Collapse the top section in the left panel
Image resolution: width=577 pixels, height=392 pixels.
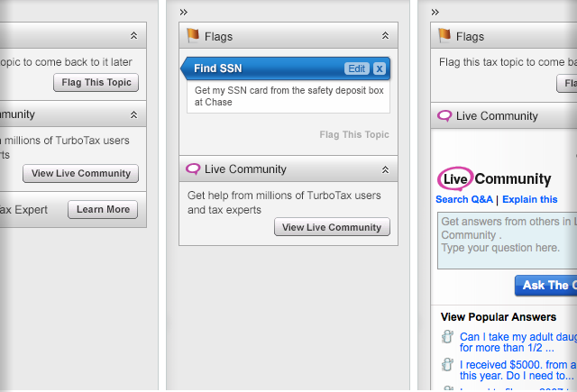(133, 36)
